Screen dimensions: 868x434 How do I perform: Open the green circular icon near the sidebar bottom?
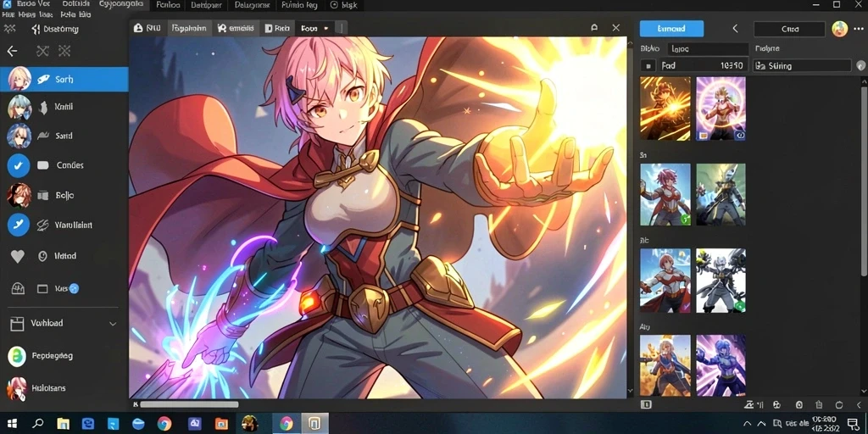pyautogui.click(x=17, y=357)
